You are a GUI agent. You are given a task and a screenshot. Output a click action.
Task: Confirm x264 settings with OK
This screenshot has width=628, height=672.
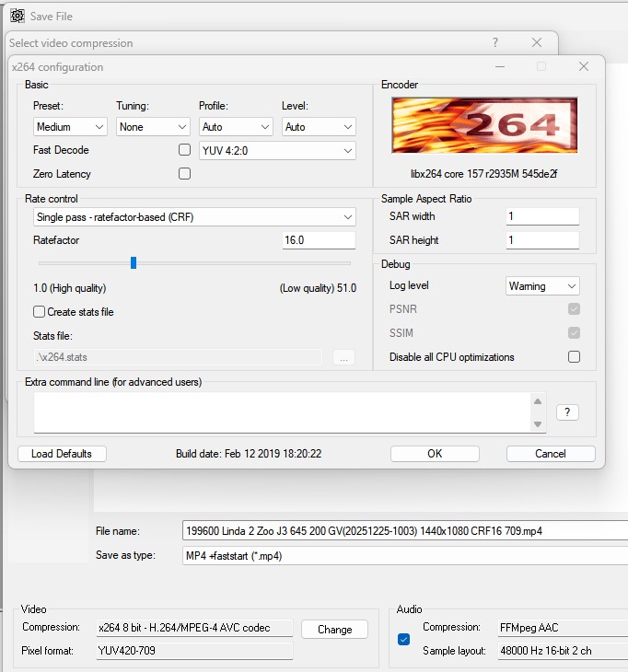[435, 454]
